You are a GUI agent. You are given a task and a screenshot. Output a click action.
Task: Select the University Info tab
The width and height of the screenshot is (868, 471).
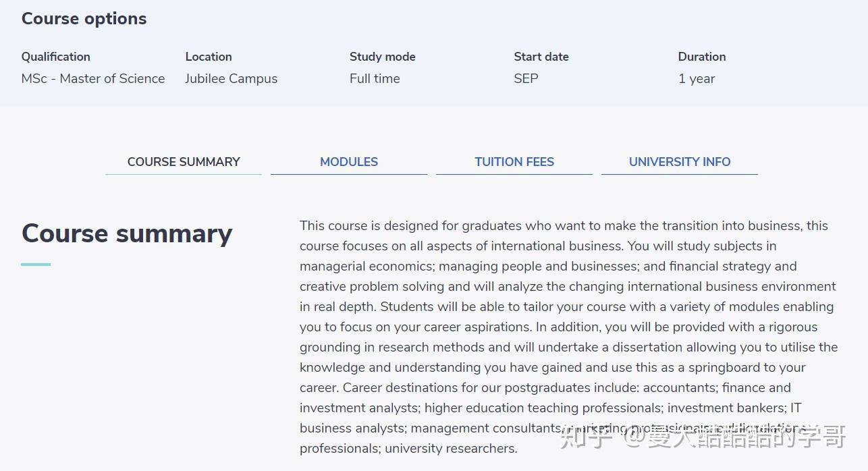point(680,162)
